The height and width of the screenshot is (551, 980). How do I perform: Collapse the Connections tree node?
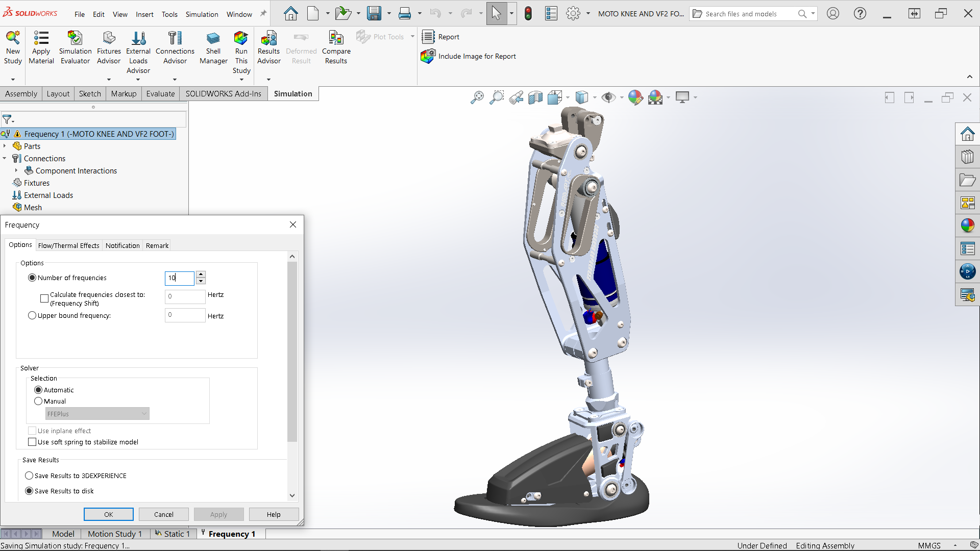pos(5,158)
